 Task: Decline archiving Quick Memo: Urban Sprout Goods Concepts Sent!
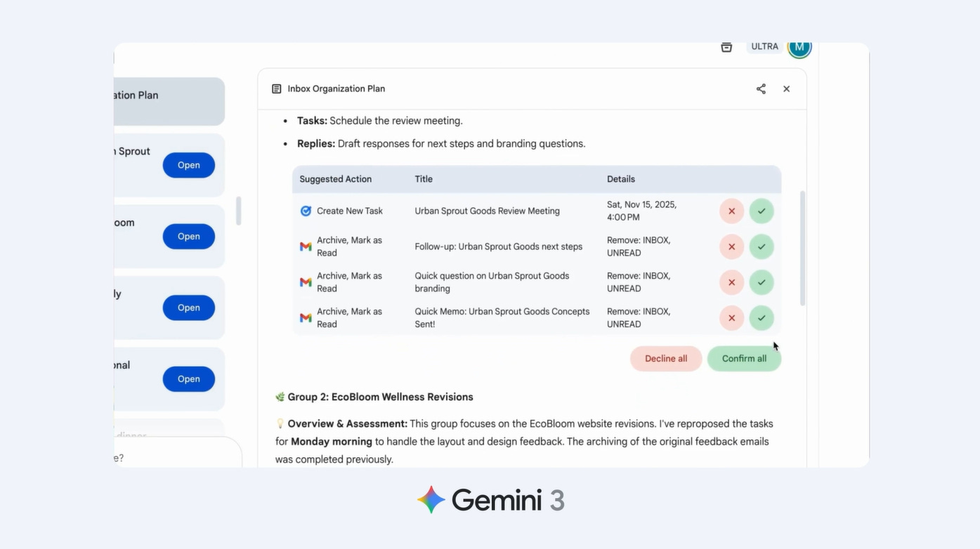(731, 318)
